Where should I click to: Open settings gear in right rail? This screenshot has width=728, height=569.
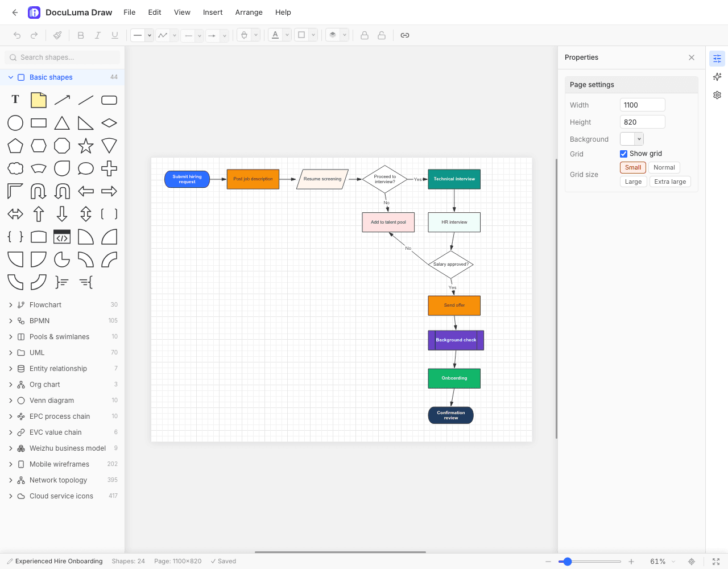coord(717,95)
